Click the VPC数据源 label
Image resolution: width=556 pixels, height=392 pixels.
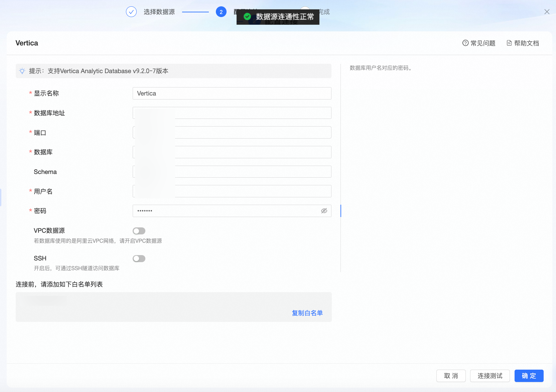[x=49, y=230]
